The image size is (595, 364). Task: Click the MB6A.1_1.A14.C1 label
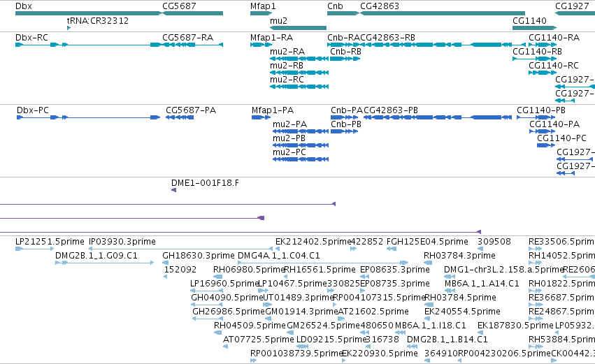pyautogui.click(x=482, y=284)
